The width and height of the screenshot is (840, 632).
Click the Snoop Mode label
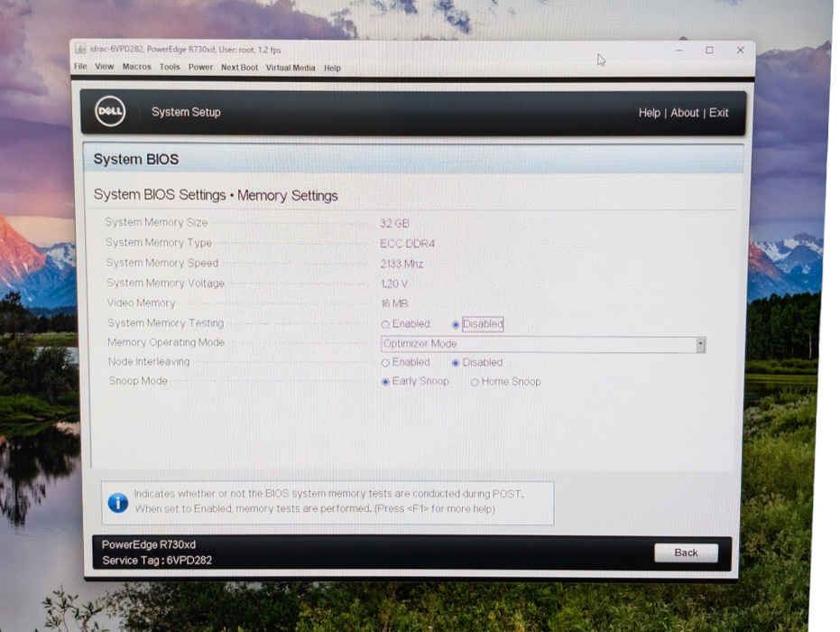click(138, 381)
